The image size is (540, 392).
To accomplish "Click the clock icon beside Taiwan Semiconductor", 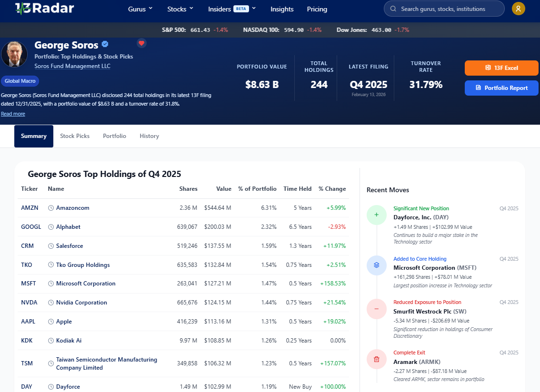I will tap(50, 363).
